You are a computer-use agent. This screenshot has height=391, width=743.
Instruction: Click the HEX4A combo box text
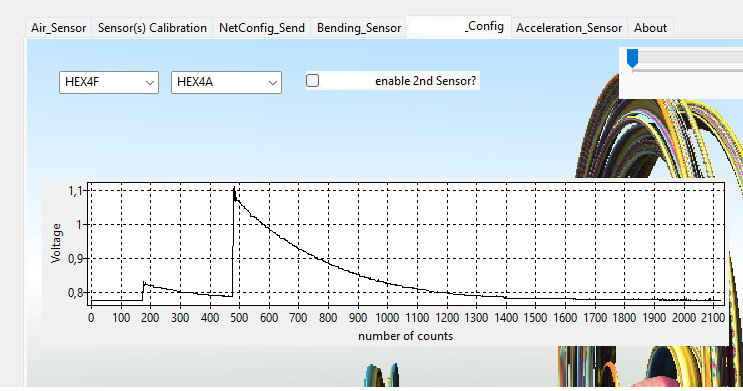point(195,82)
